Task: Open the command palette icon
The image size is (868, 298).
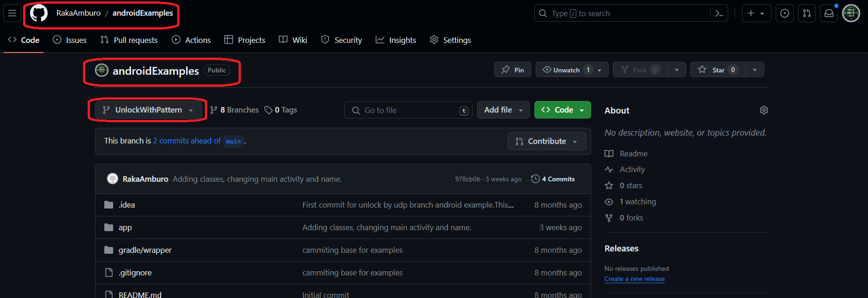Action: pos(719,13)
